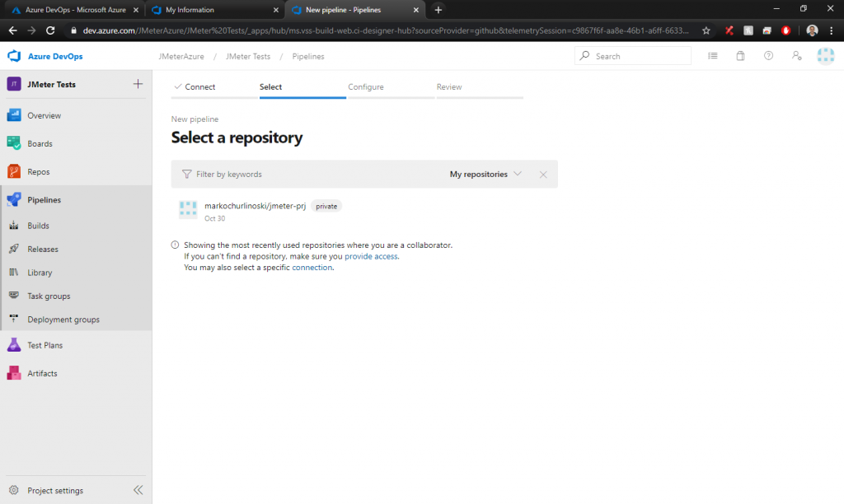Click the JMeter Tests project icon
844x504 pixels.
click(x=14, y=84)
